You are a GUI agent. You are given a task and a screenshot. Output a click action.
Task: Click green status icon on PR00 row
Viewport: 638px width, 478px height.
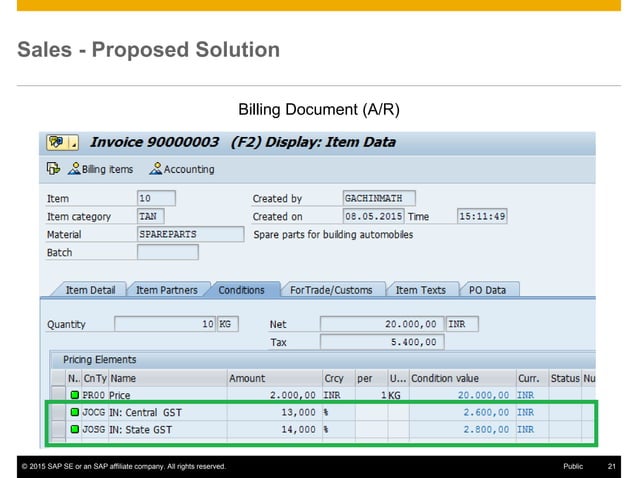click(74, 395)
